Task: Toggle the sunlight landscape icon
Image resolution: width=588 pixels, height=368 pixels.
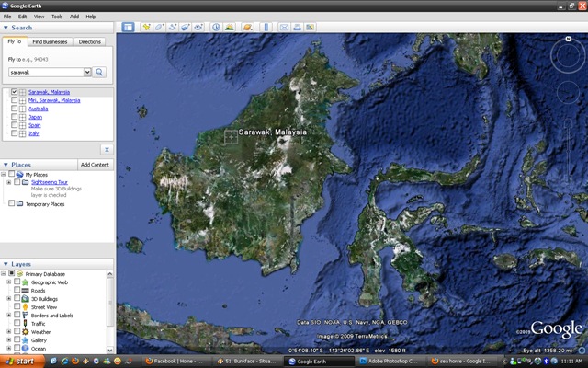Action: tap(230, 27)
